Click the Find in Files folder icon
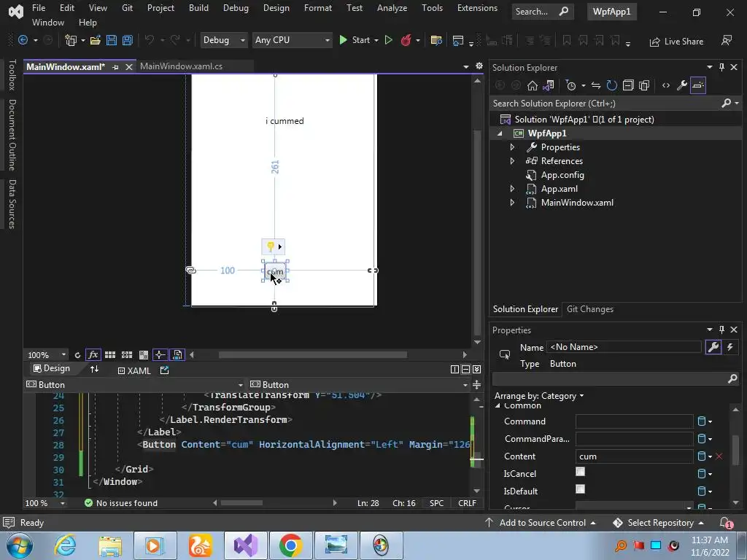The height and width of the screenshot is (560, 747). tap(436, 41)
